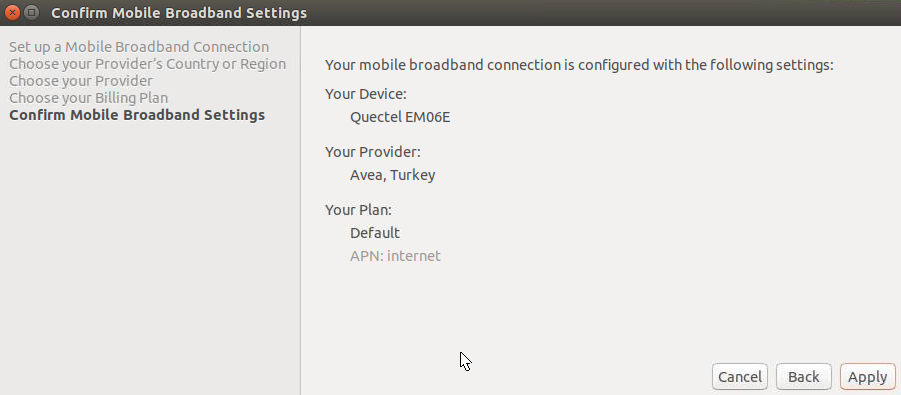901x395 pixels.
Task: Click the 'Your Plan:' label
Action: click(358, 210)
